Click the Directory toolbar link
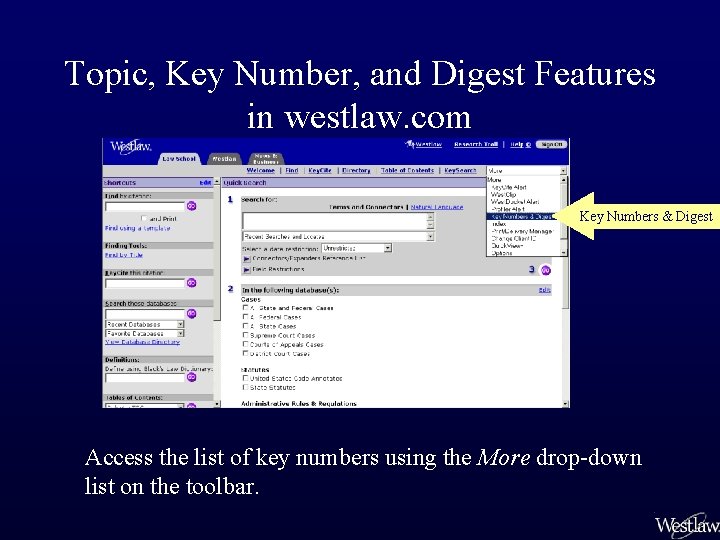The height and width of the screenshot is (540, 720). tap(356, 170)
